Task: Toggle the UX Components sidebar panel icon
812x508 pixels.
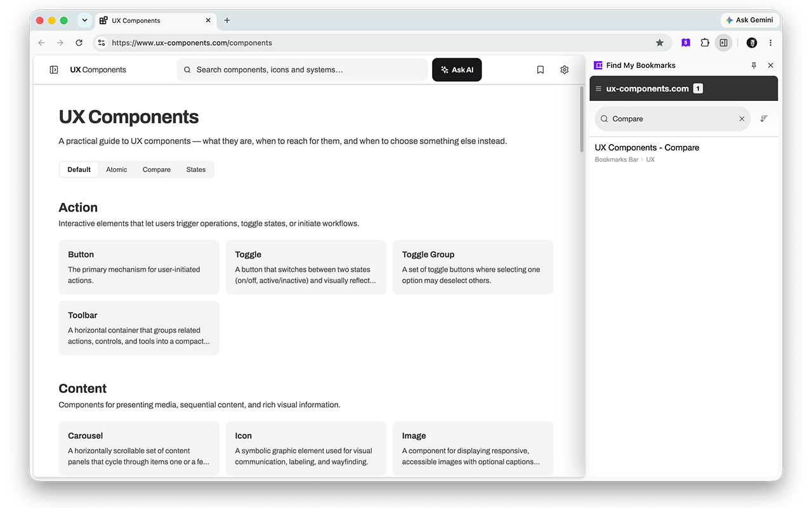Action: pos(54,70)
